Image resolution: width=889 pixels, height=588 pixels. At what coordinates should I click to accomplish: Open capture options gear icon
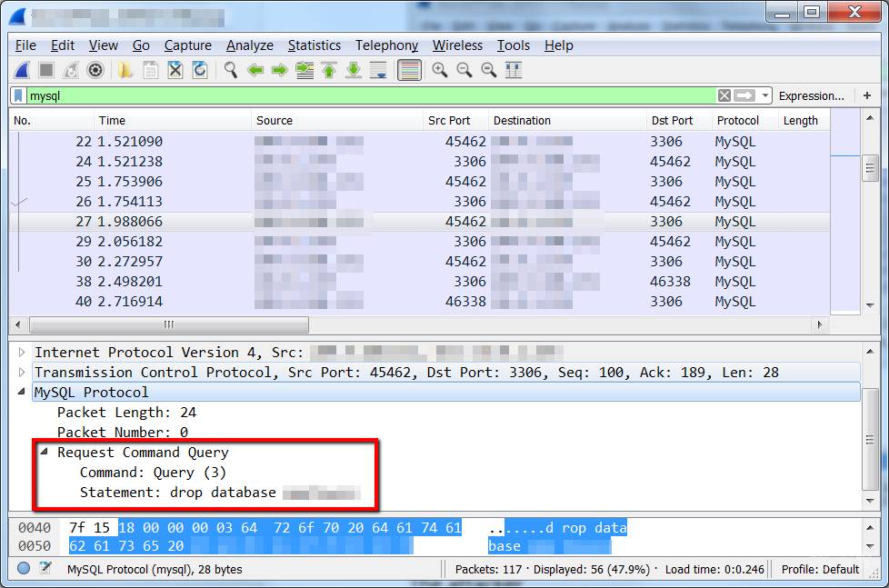point(95,70)
